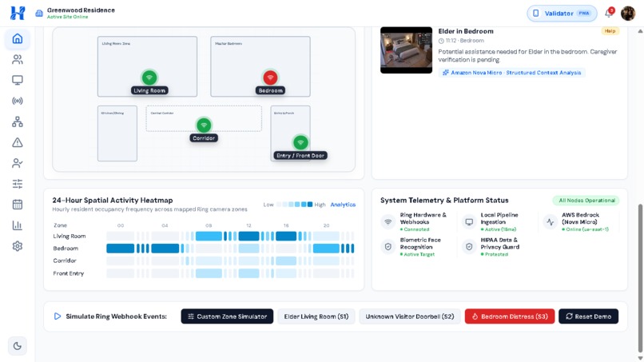Open the broadcast sensors sidebar icon
This screenshot has height=362, width=644.
(18, 101)
